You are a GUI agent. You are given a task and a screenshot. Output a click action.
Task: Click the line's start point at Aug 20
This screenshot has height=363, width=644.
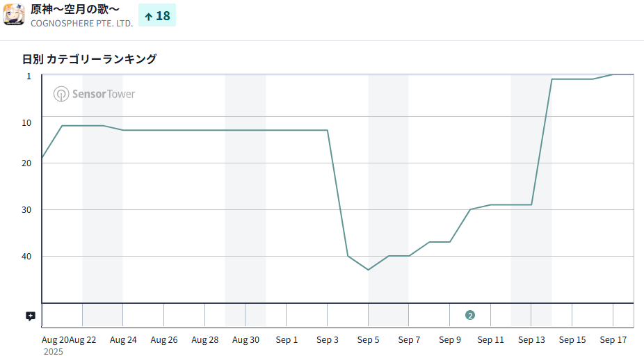pyautogui.click(x=42, y=159)
